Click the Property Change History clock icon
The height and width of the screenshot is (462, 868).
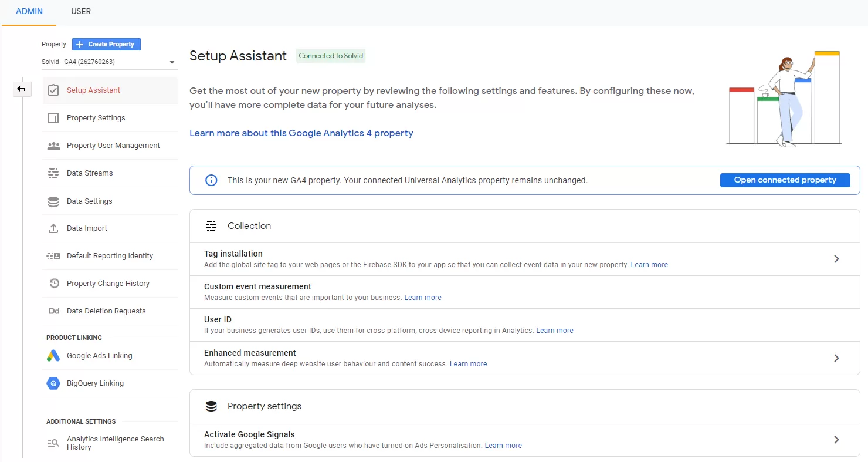click(53, 283)
